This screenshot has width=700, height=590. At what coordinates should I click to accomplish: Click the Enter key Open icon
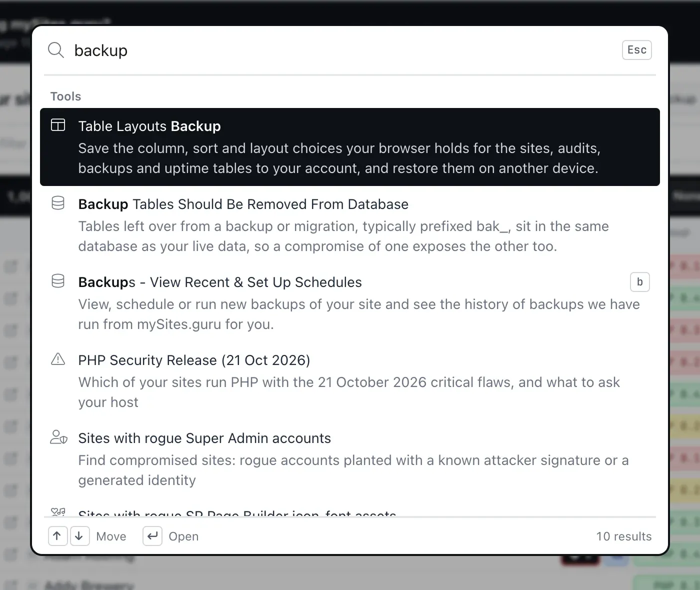pyautogui.click(x=152, y=536)
